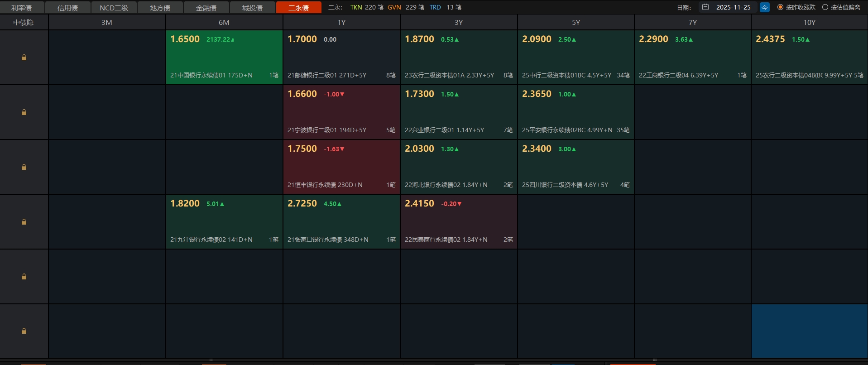Select the active 二永债 tab
The image size is (868, 365).
coord(299,8)
